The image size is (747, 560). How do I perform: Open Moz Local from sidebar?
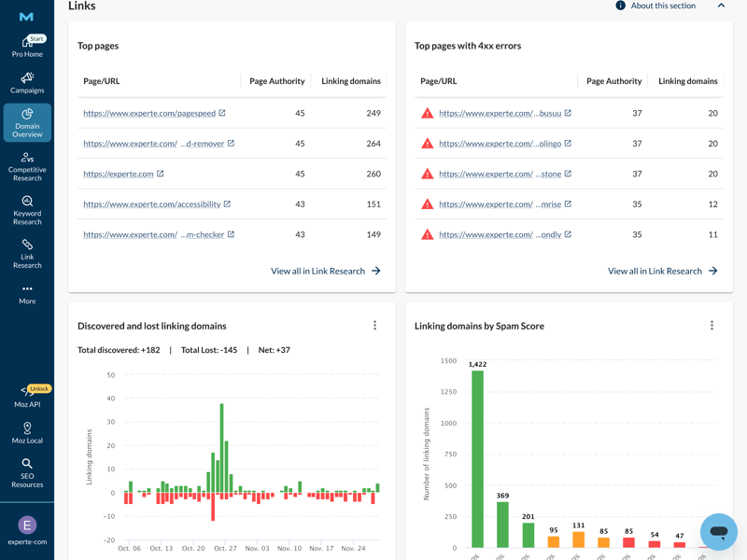click(27, 432)
